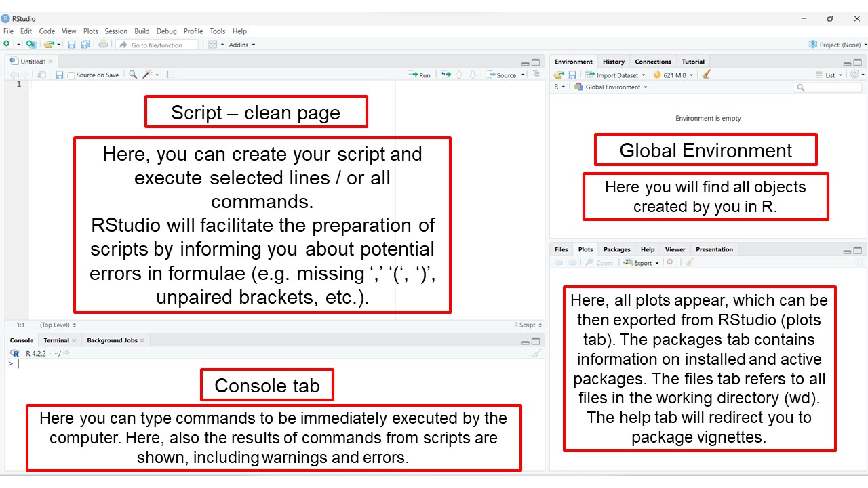Re-run the previous code region icon

(x=446, y=75)
